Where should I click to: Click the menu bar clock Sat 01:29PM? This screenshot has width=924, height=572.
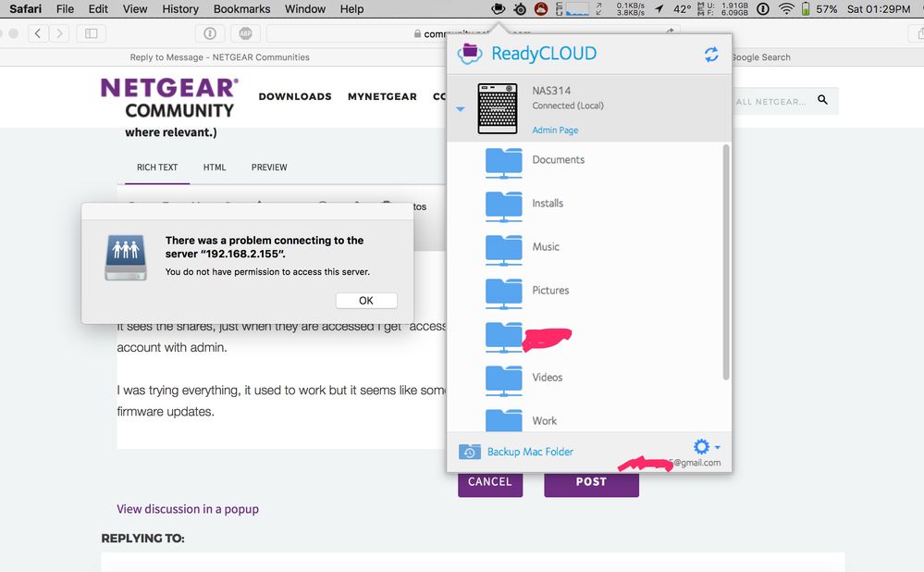pyautogui.click(x=878, y=9)
